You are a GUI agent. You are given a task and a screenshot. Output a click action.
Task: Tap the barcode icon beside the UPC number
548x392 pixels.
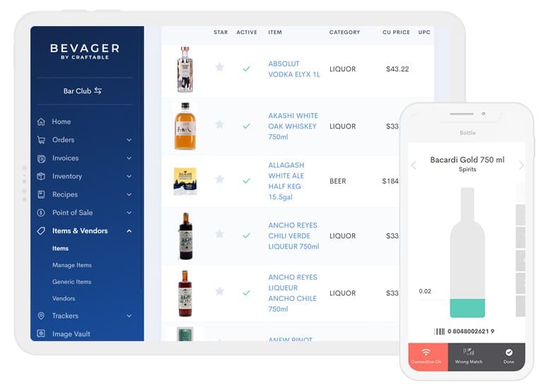[x=439, y=331]
